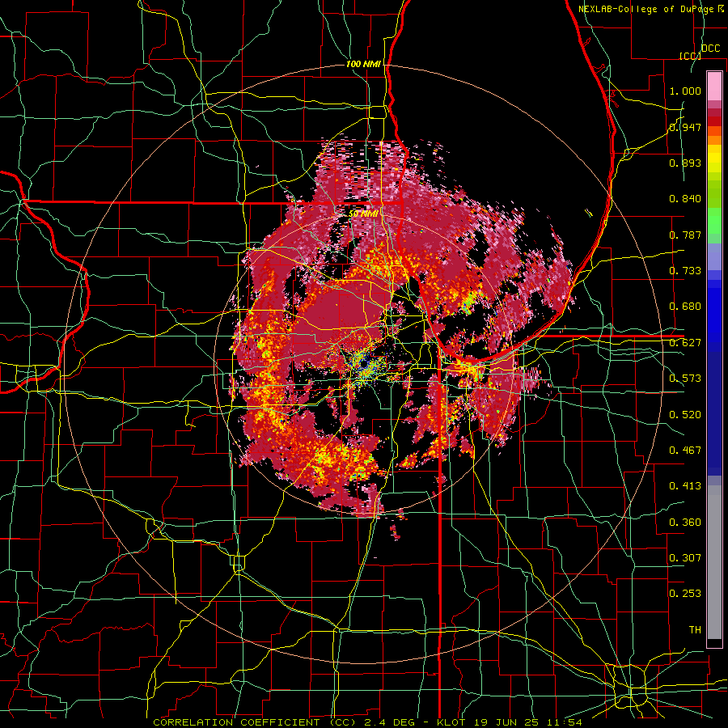The image size is (728, 728).
Task: Click the [CC] label above the color bar
Action: coord(690,56)
